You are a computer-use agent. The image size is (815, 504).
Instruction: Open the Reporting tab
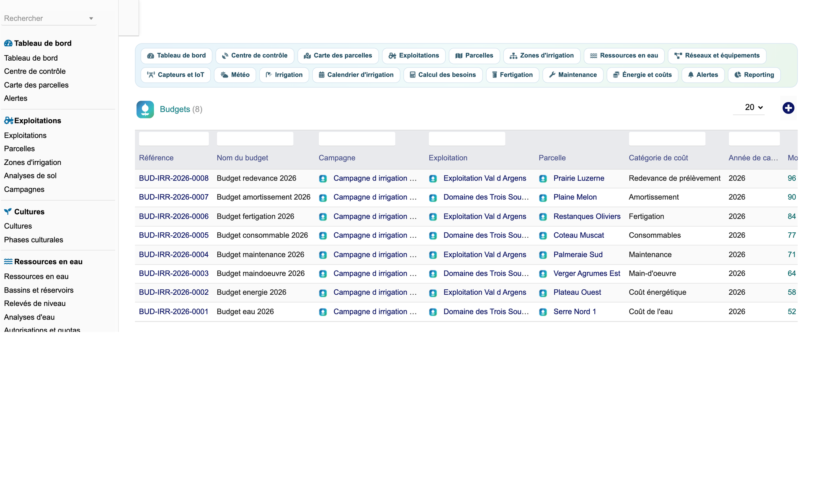pyautogui.click(x=754, y=75)
